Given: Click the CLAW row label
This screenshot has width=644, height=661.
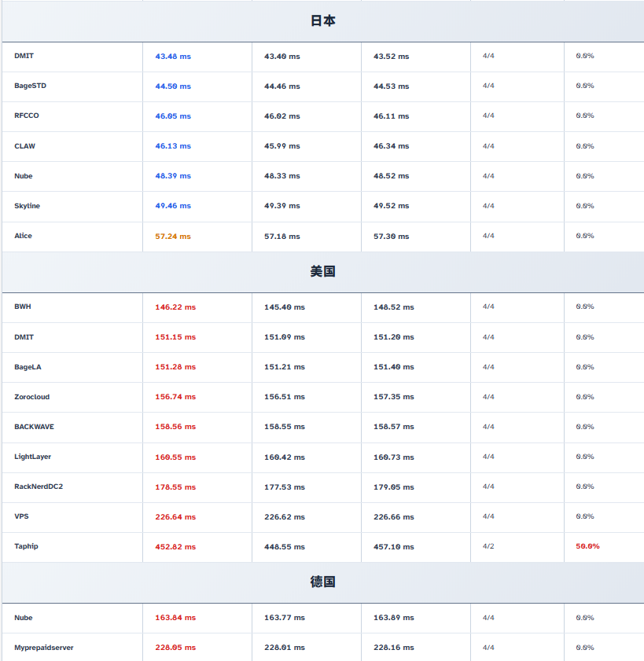Looking at the screenshot, I should point(24,146).
